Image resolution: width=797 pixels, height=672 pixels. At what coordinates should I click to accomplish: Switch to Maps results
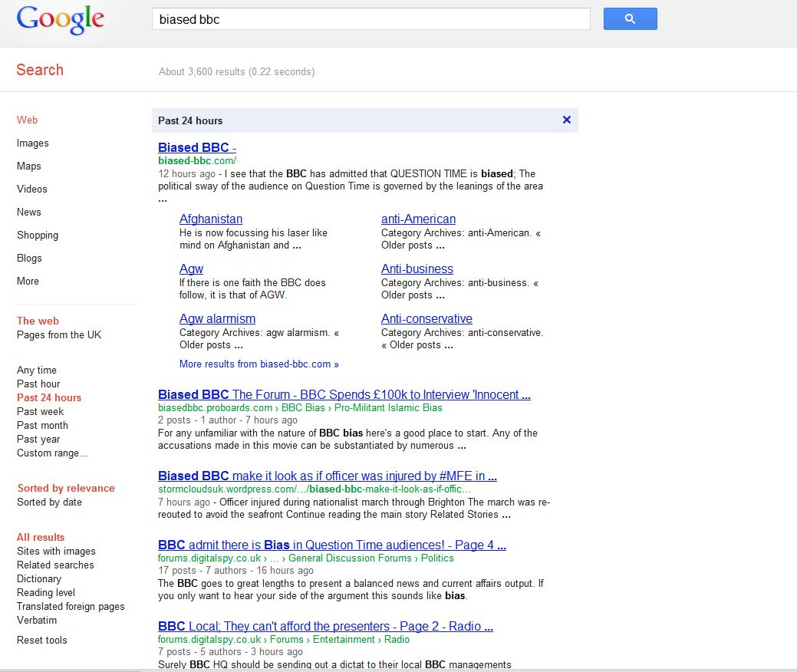(29, 166)
